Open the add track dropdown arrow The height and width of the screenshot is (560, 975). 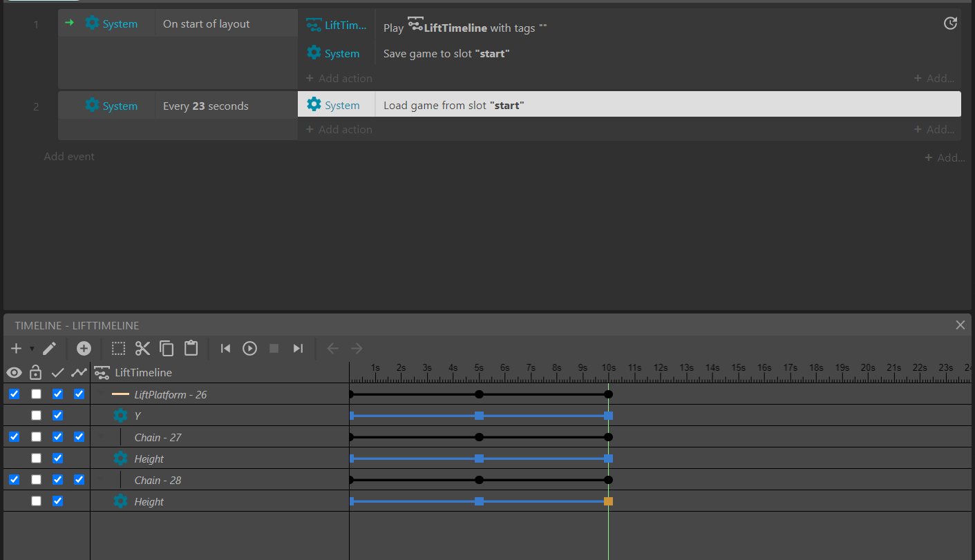[x=32, y=349]
